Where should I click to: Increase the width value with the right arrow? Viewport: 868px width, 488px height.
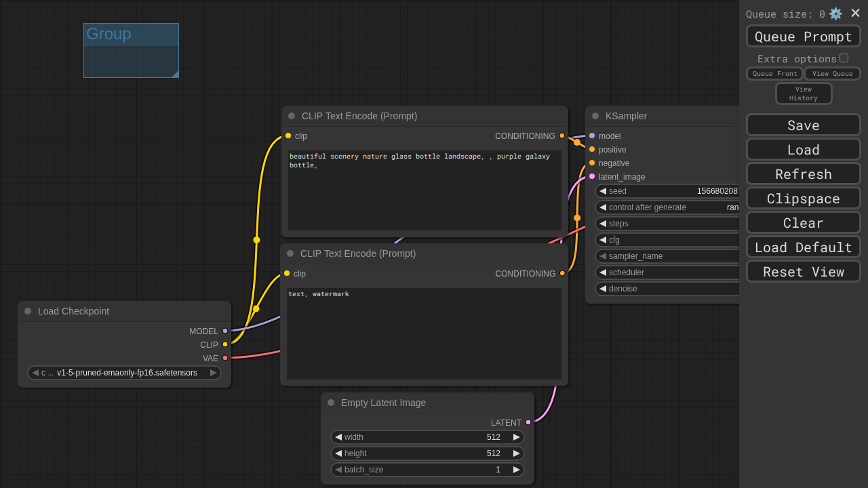(x=516, y=437)
